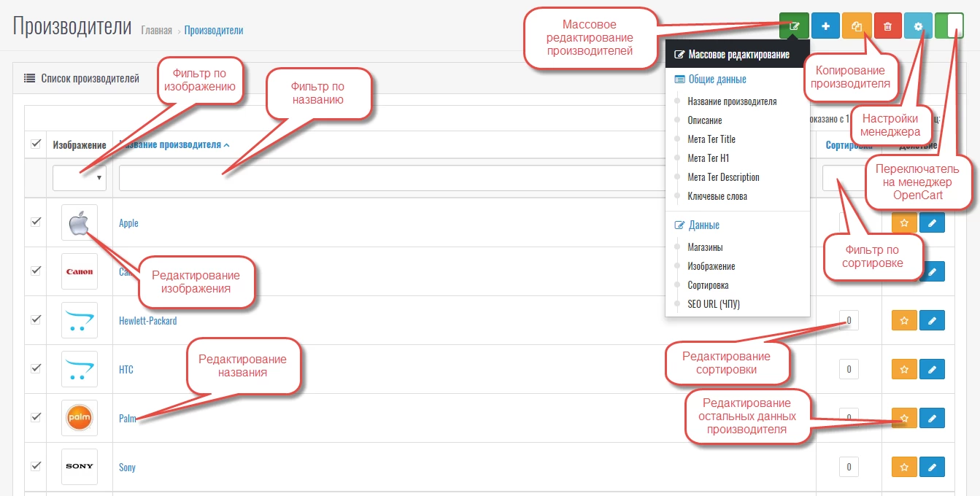Uncheck the HTC row checkbox
Image resolution: width=980 pixels, height=496 pixels.
(x=36, y=368)
